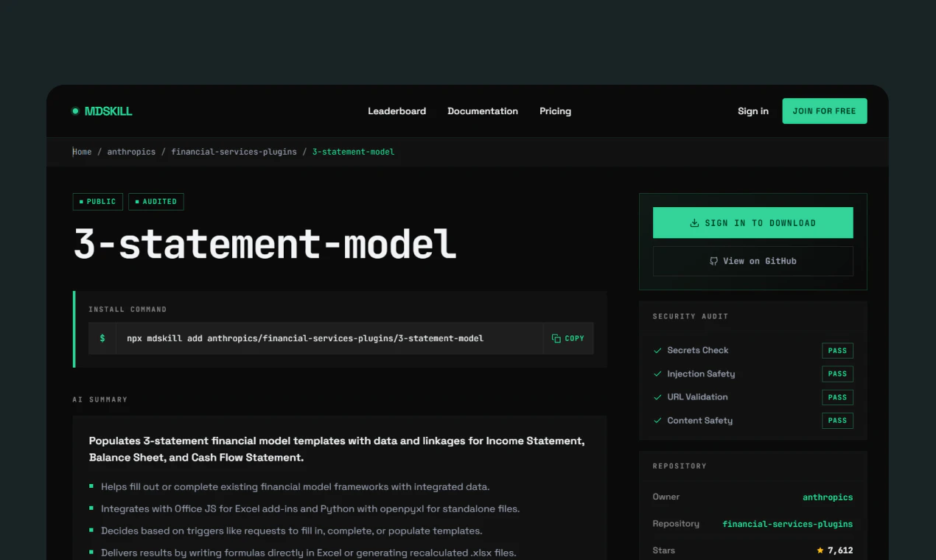Click the gold star icon
This screenshot has height=560, width=936.
[820, 550]
